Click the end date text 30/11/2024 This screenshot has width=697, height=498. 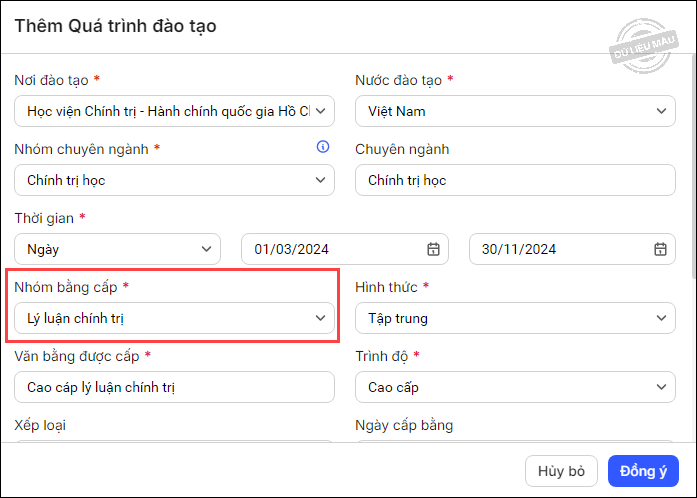(x=520, y=249)
